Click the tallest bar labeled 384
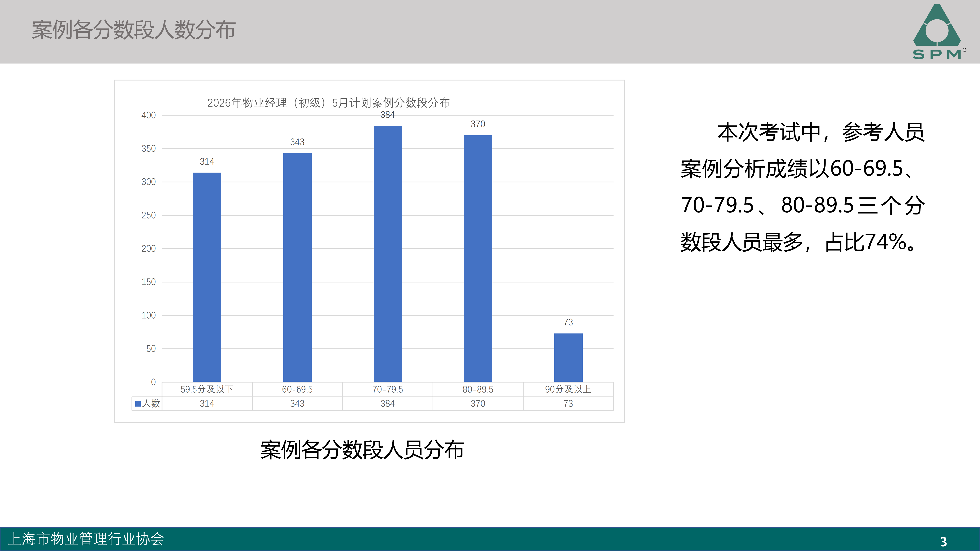980x551 pixels. coord(388,254)
